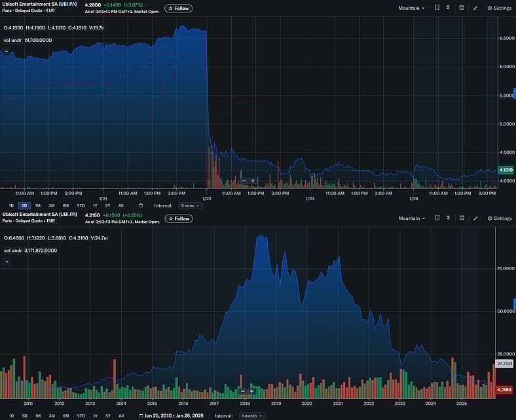Screen dimensions: 516x420
Task: Open the sigma indicators icon in the monthly chart toolbar
Action: pos(448,218)
